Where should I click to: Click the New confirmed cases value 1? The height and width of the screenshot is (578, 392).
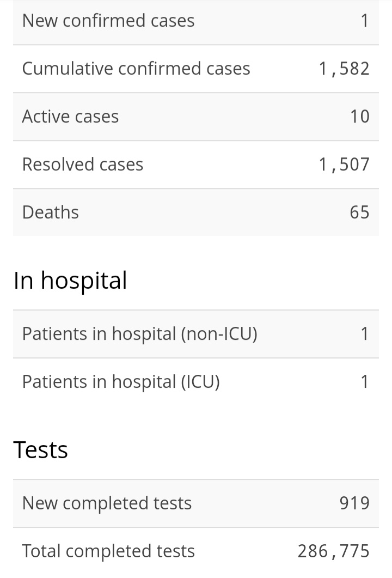pyautogui.click(x=364, y=21)
